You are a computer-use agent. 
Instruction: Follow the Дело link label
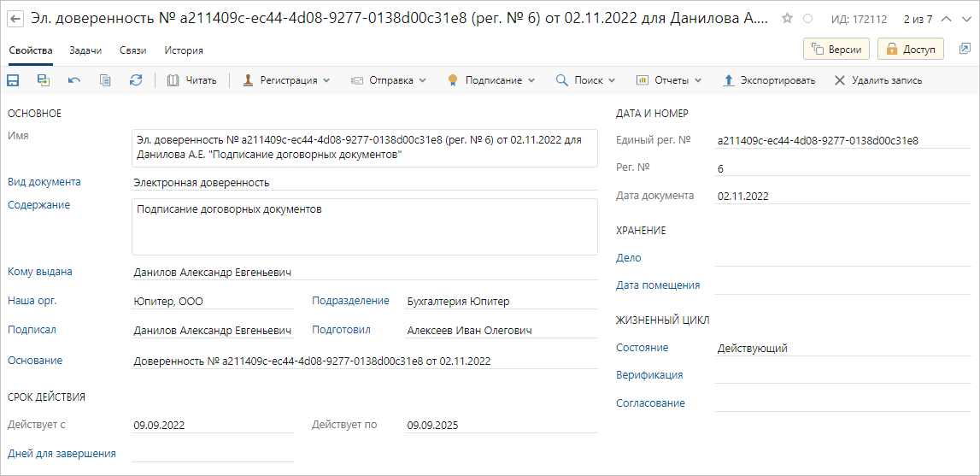click(629, 257)
